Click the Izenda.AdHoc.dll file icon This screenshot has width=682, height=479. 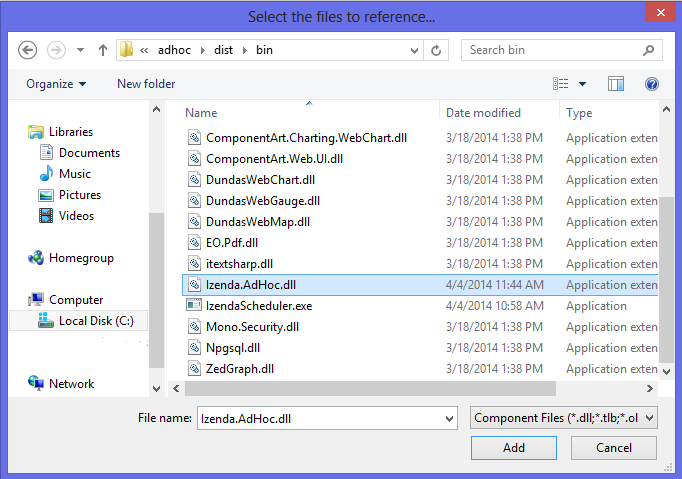(194, 285)
